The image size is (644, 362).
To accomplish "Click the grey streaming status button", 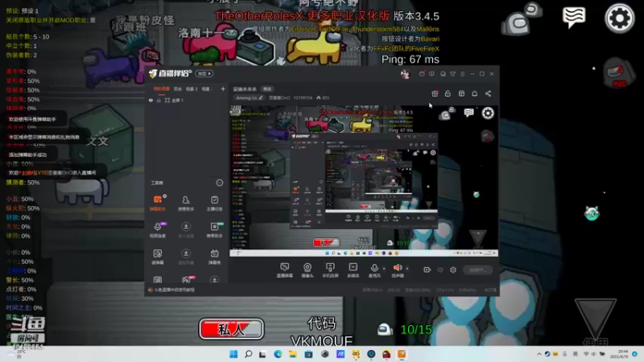I will coord(478,269).
